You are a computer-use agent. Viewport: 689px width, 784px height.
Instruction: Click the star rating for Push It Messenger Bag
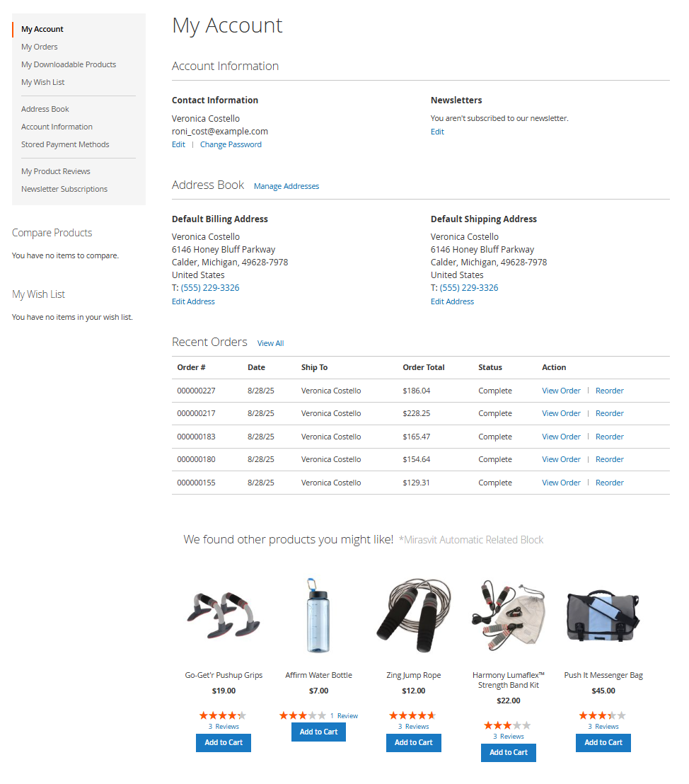pos(603,715)
